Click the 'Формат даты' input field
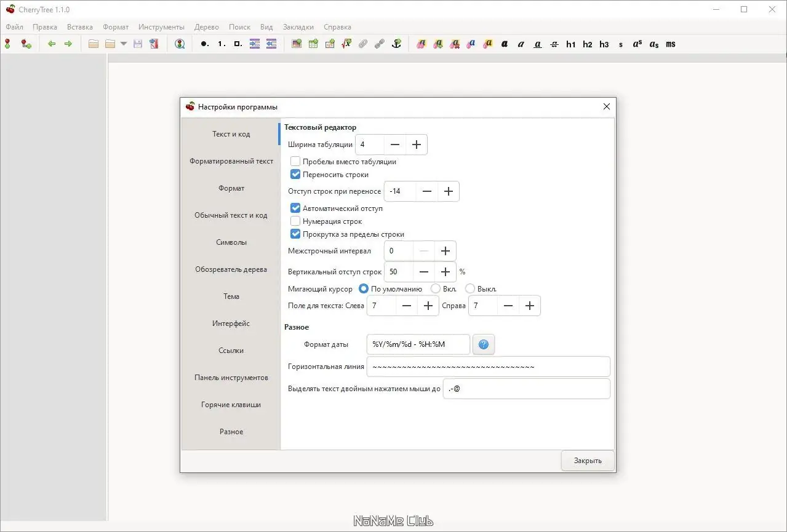The height and width of the screenshot is (532, 787). click(x=418, y=344)
